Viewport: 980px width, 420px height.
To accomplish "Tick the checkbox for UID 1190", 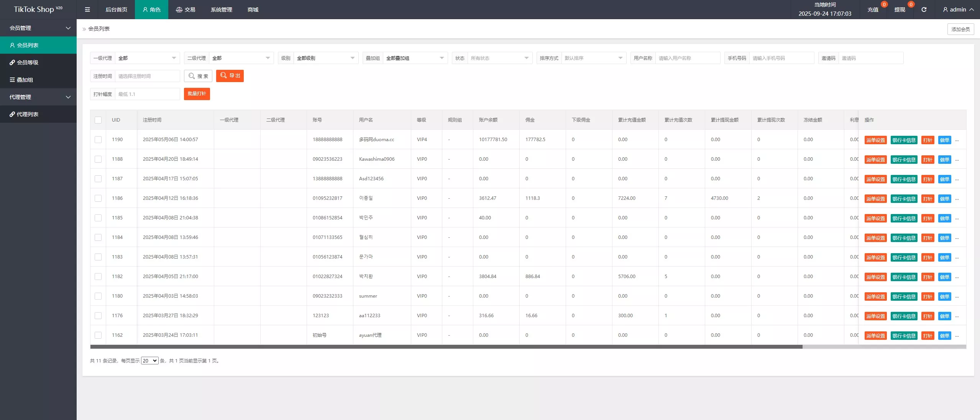I will 98,140.
